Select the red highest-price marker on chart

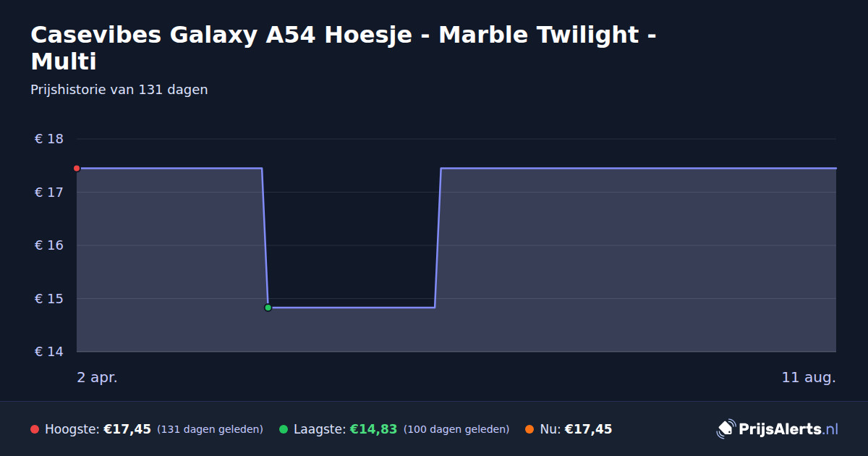pyautogui.click(x=77, y=168)
